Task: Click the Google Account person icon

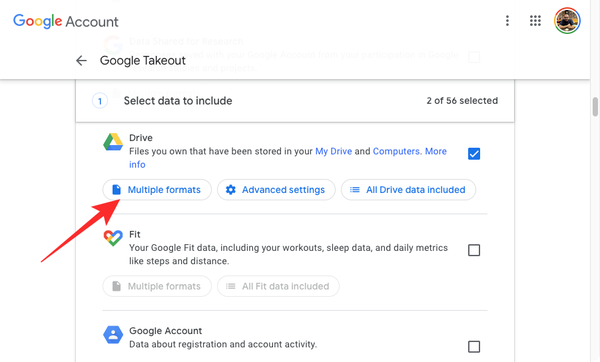Action: pos(113,335)
